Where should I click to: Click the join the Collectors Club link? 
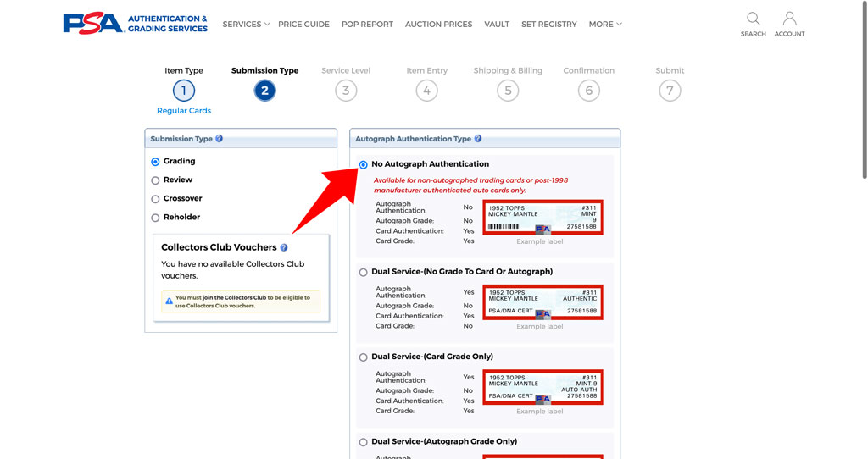click(234, 297)
